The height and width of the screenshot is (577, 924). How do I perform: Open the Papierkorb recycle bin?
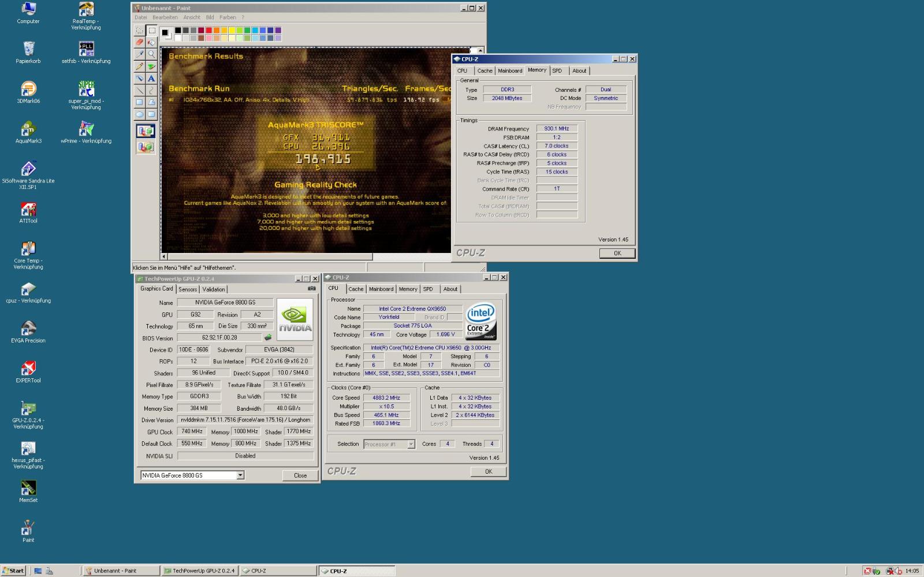click(x=28, y=53)
